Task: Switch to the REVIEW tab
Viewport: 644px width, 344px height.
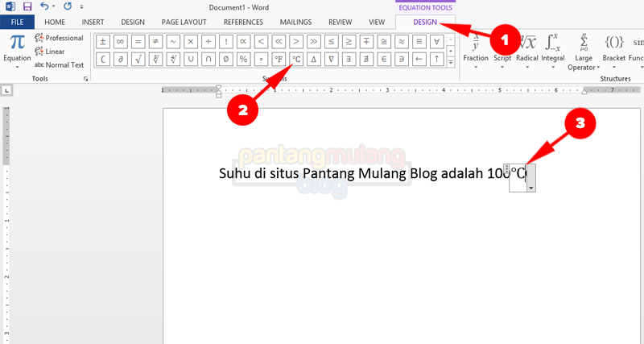Action: pos(340,23)
